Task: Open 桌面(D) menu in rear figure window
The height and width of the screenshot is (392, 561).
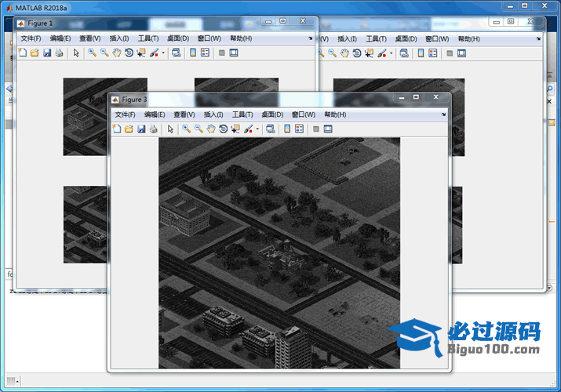Action: tap(406, 39)
